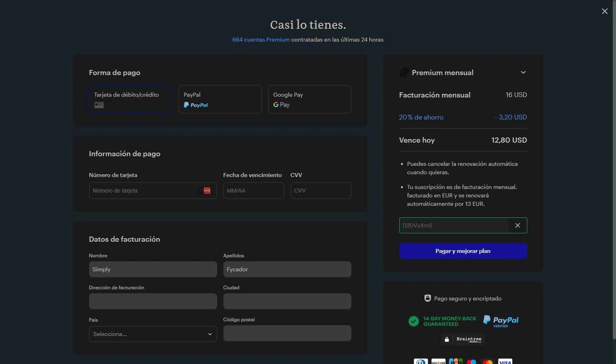This screenshot has height=364, width=616.
Task: Choose Google Pay as the payment method
Action: [x=309, y=99]
